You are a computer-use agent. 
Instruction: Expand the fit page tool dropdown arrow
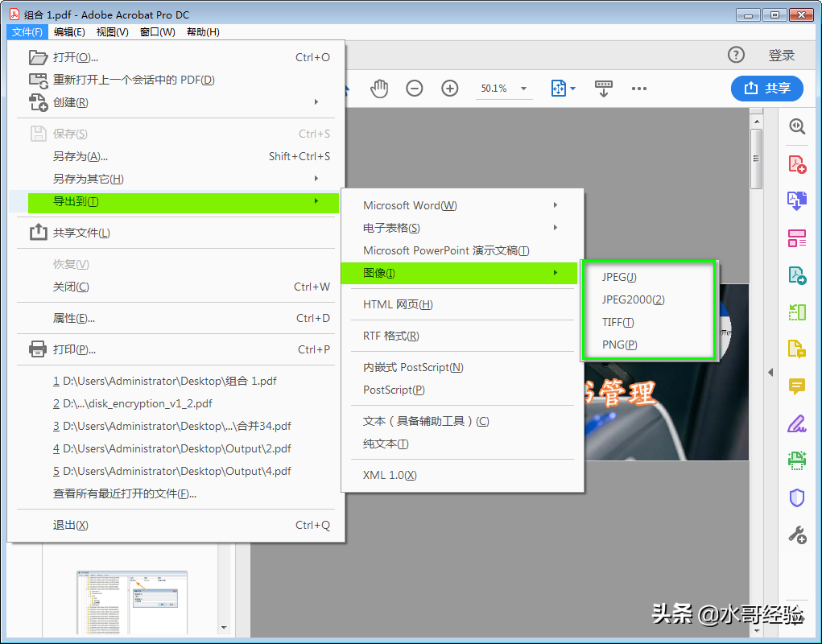coord(572,89)
